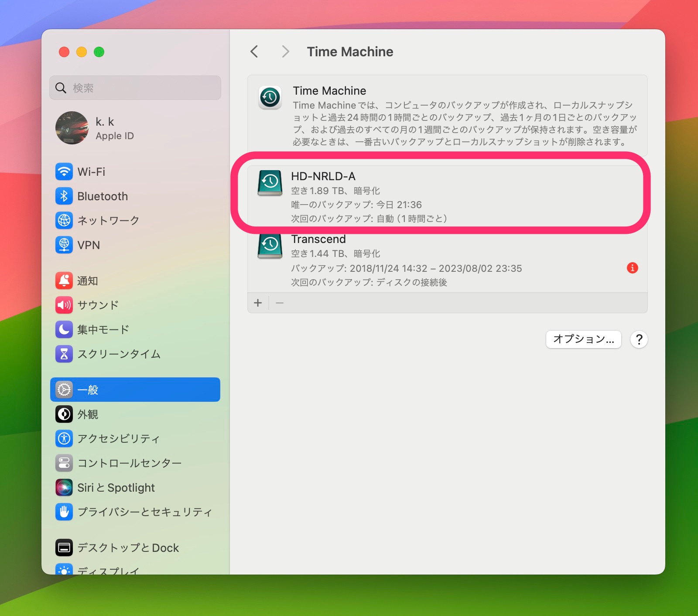Click the help question mark button
Image resolution: width=698 pixels, height=616 pixels.
[639, 339]
